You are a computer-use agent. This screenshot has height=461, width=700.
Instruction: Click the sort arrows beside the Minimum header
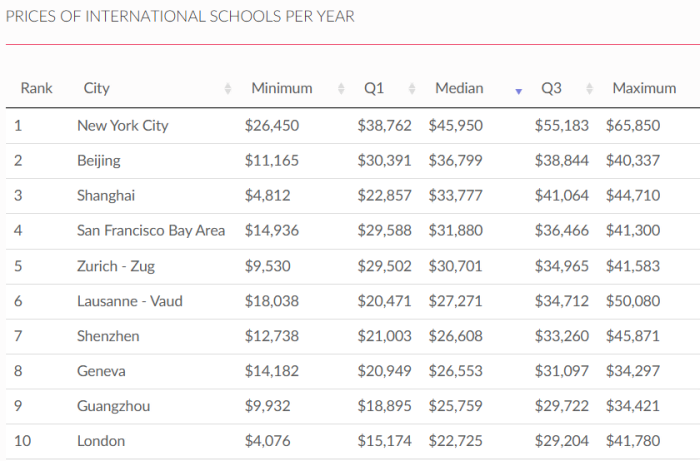[x=341, y=89]
